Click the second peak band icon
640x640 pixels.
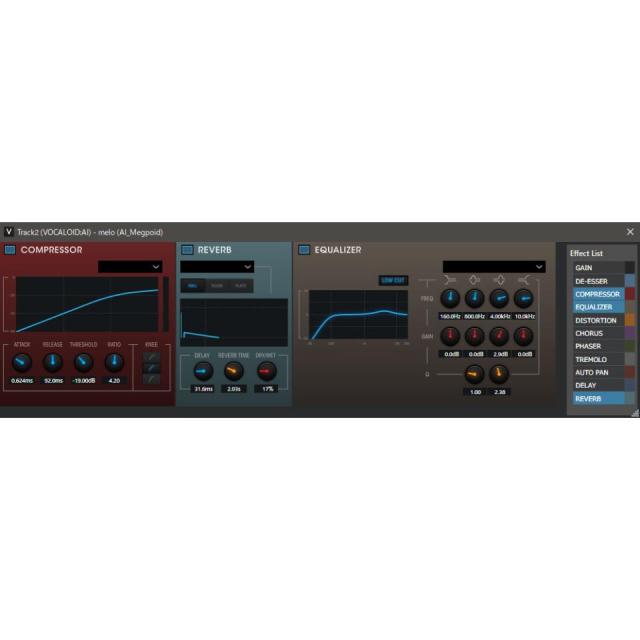(x=499, y=280)
